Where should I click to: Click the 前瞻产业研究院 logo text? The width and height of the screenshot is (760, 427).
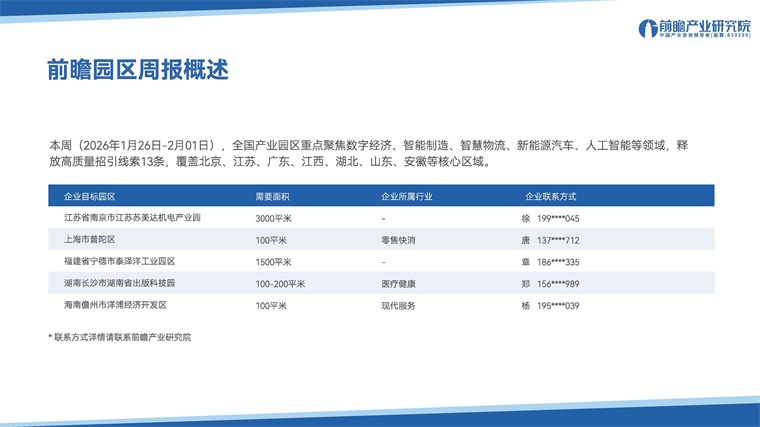tap(700, 24)
